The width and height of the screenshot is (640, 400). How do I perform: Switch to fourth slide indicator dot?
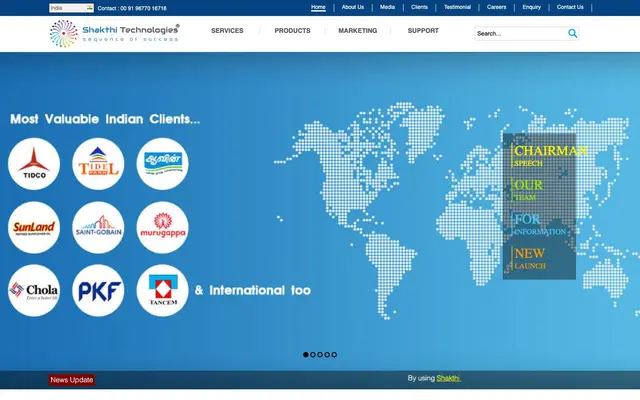[x=327, y=354]
